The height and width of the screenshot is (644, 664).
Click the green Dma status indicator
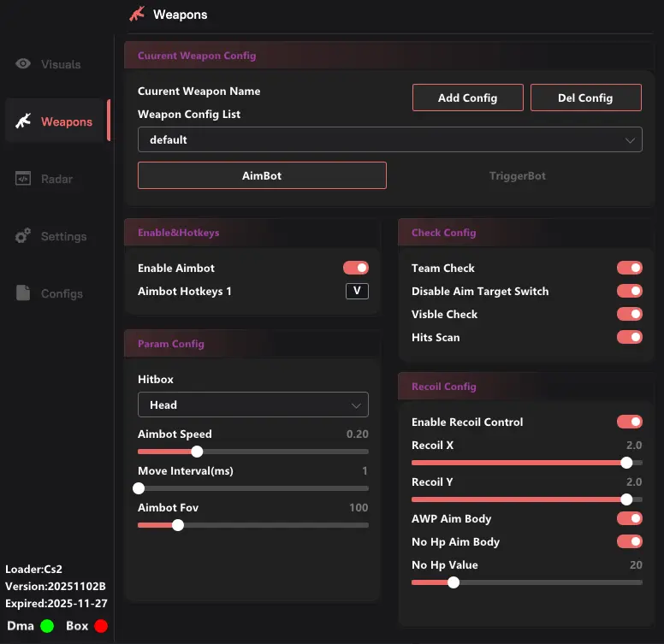[47, 626]
